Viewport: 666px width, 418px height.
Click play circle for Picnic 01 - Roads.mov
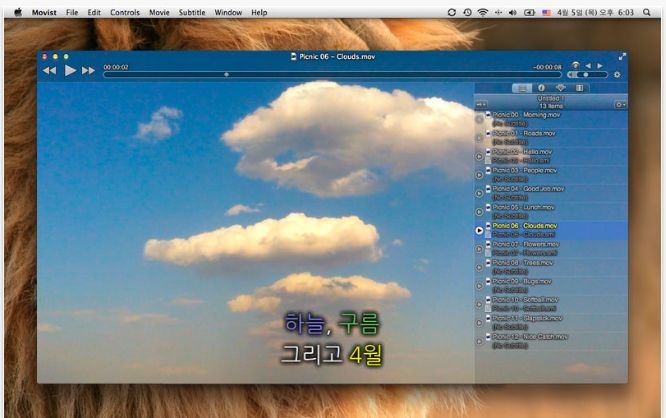pyautogui.click(x=479, y=138)
